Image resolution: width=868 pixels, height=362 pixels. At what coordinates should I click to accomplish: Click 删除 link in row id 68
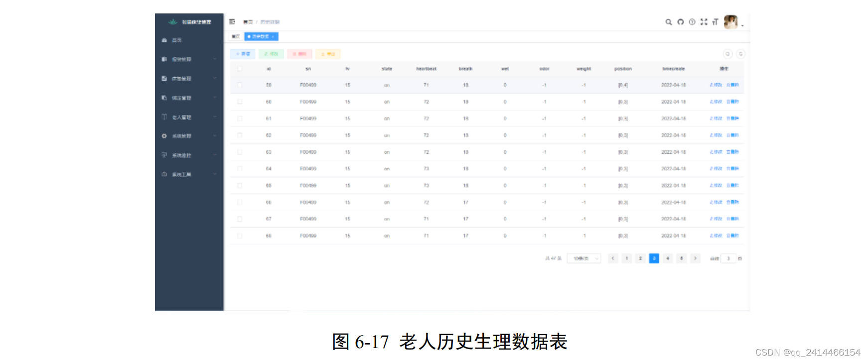click(732, 236)
